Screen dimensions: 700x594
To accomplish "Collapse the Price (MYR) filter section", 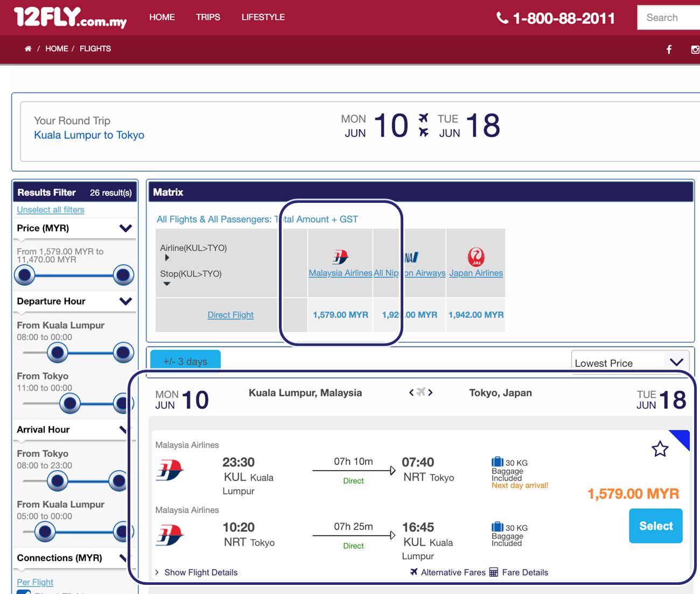I will pos(125,228).
